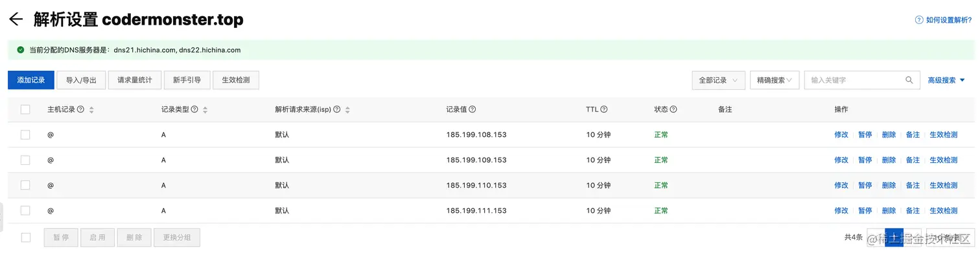
Task: Focus the 输入关键字 search field
Action: tap(856, 80)
